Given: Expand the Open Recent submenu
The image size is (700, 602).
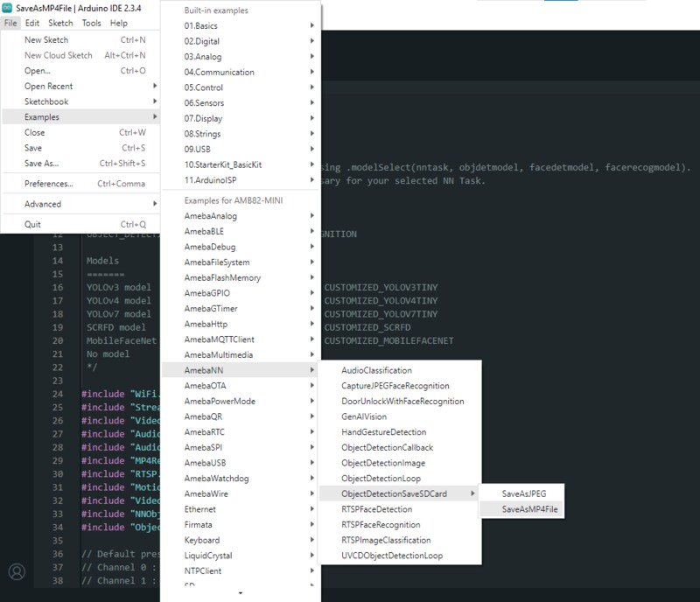Looking at the screenshot, I should (80, 87).
